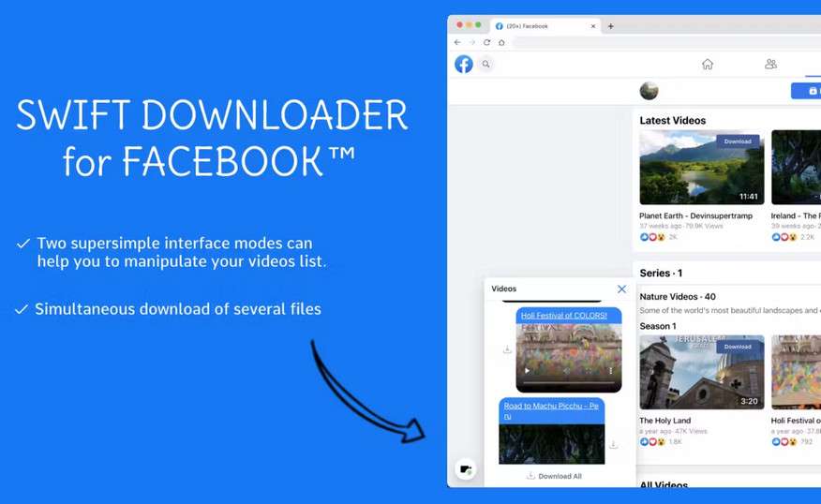This screenshot has height=504, width=821.
Task: Open Holi Festival of COLORS! link
Action: point(564,316)
